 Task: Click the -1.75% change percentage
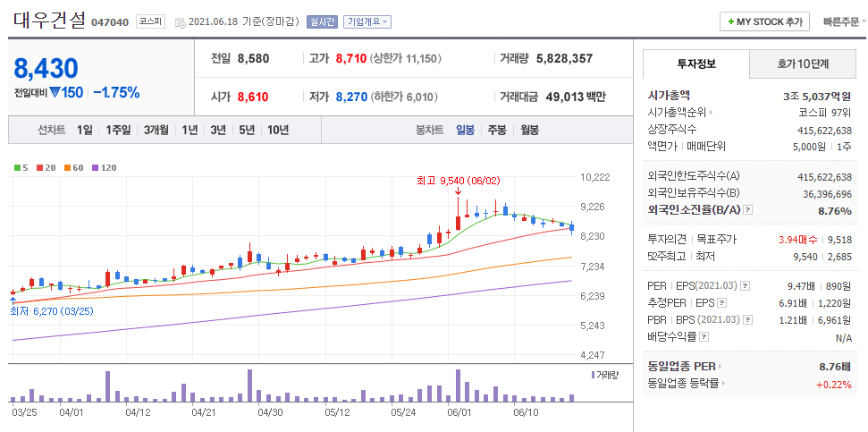point(116,92)
